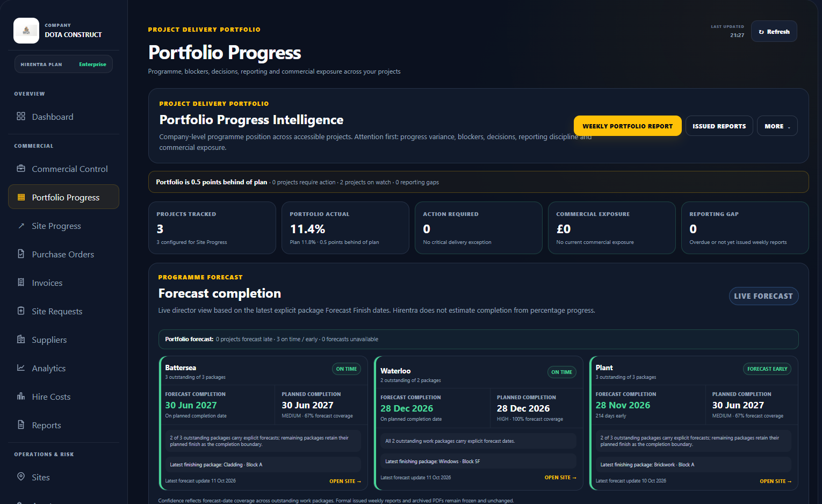Click the Forecast Early badge on Plant
Viewport: 822px width, 504px height.
(767, 369)
